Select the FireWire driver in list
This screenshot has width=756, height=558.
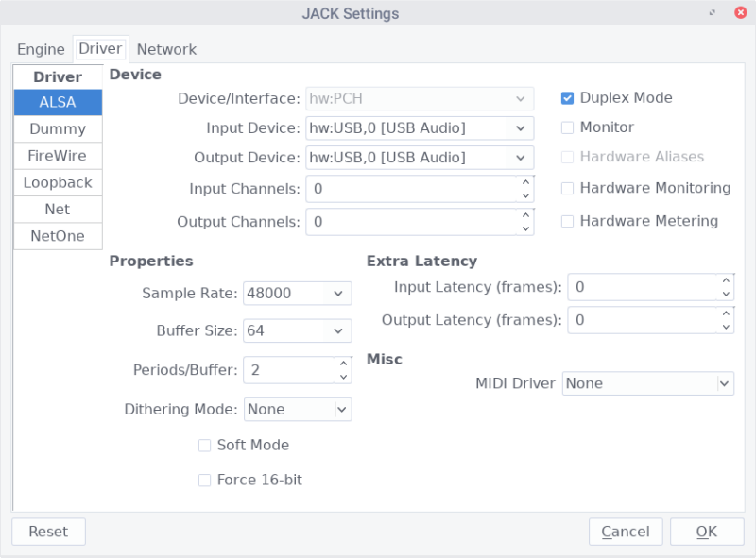tap(58, 156)
